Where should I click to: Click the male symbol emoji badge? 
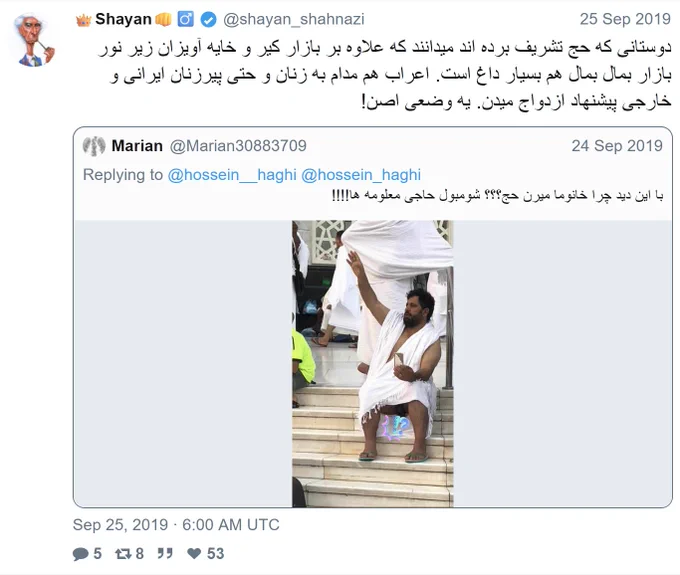pos(186,20)
